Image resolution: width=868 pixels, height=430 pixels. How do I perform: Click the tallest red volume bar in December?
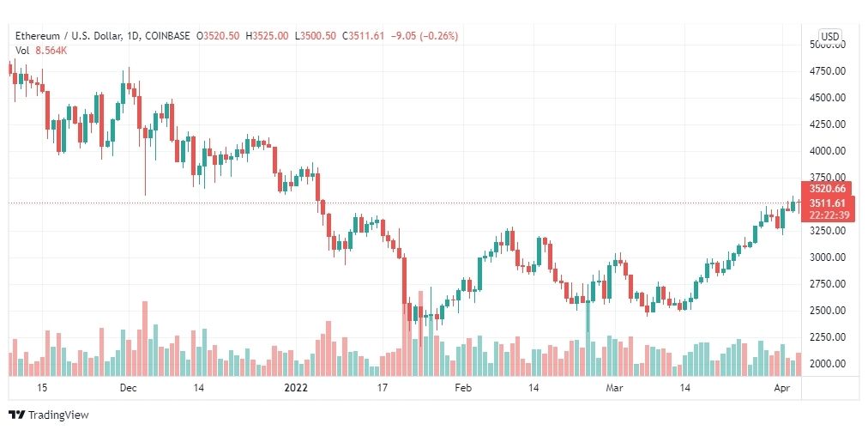145,338
